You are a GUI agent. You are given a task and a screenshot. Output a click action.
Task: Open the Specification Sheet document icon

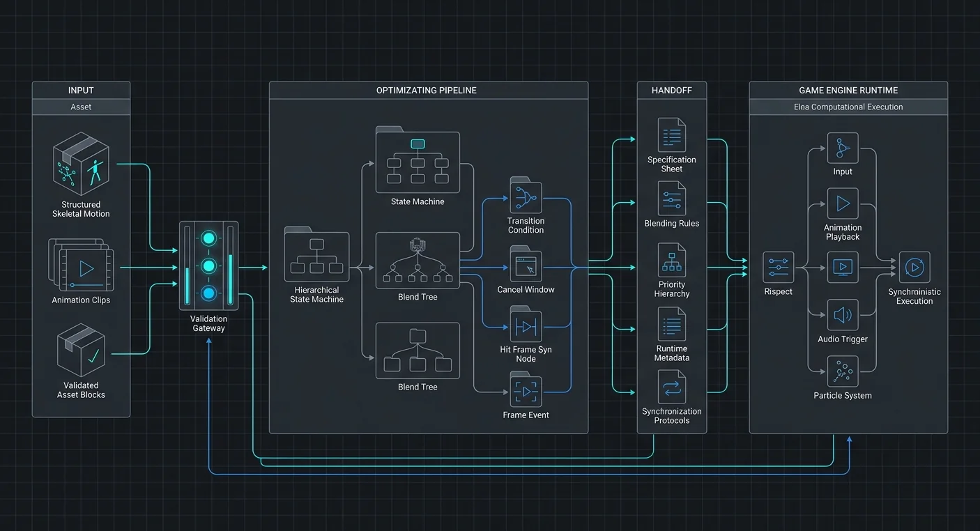672,135
